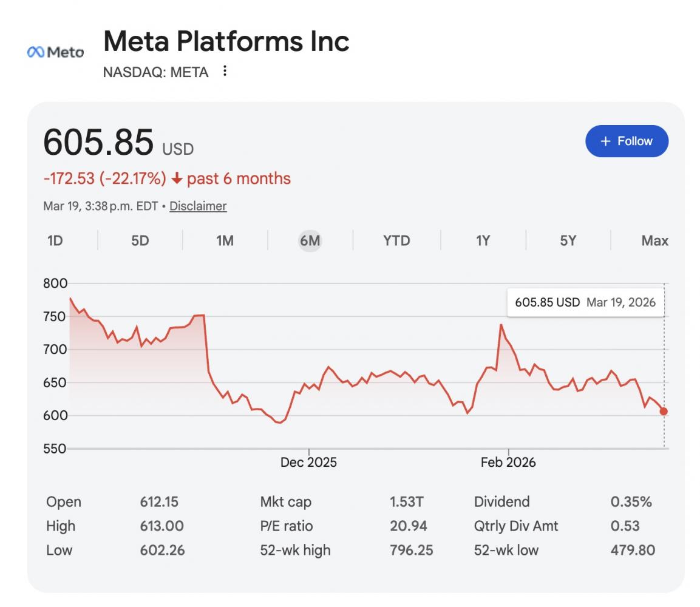Open the three-dot more options menu
Image resolution: width=700 pixels, height=607 pixels.
click(225, 72)
